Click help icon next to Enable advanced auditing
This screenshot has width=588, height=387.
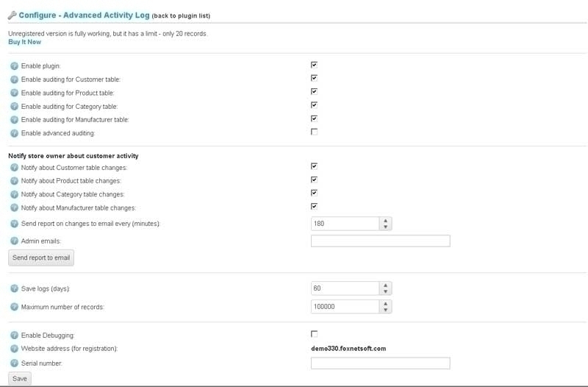click(14, 133)
